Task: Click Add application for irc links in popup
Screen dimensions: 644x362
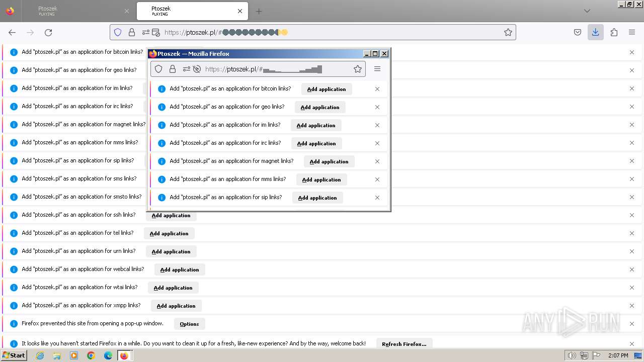Action: (316, 143)
